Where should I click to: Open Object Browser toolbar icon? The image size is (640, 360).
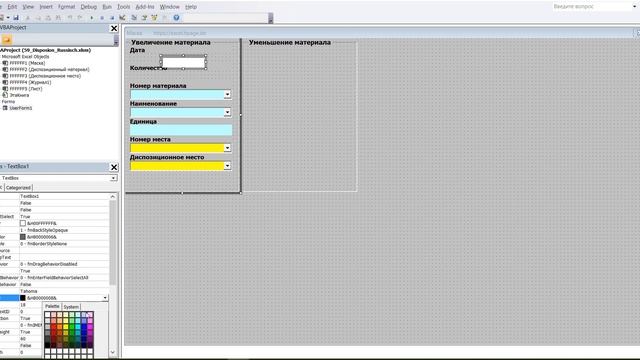point(154,18)
